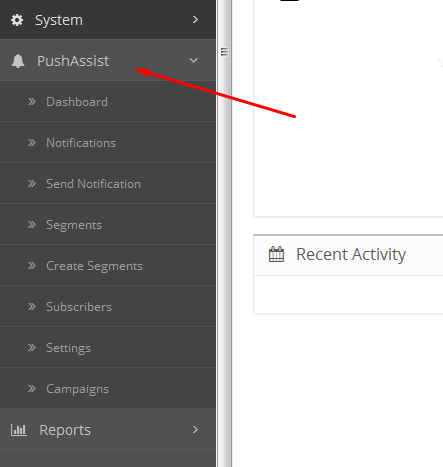The width and height of the screenshot is (443, 467).
Task: Select the Notifications menu entry
Action: tap(108, 142)
